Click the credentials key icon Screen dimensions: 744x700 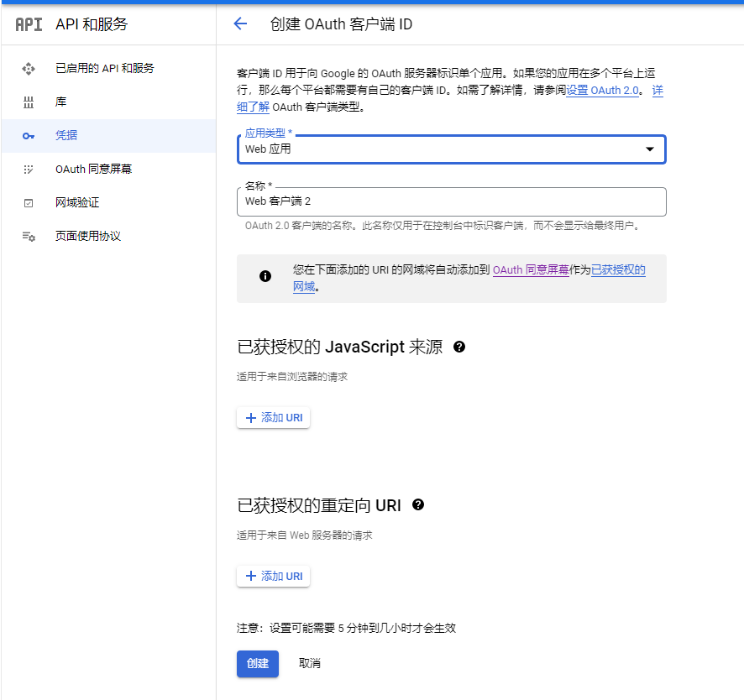tap(29, 136)
